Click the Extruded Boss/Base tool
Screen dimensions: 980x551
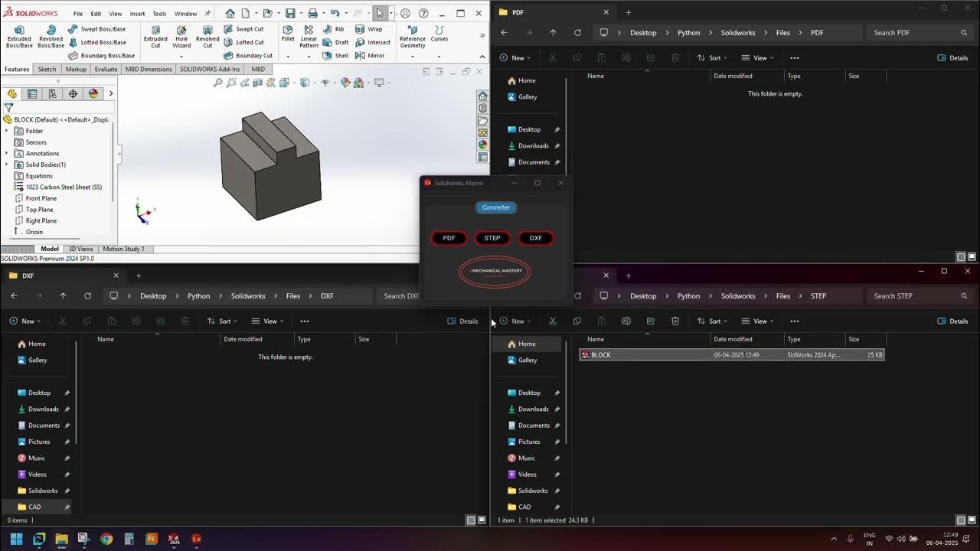tap(19, 37)
